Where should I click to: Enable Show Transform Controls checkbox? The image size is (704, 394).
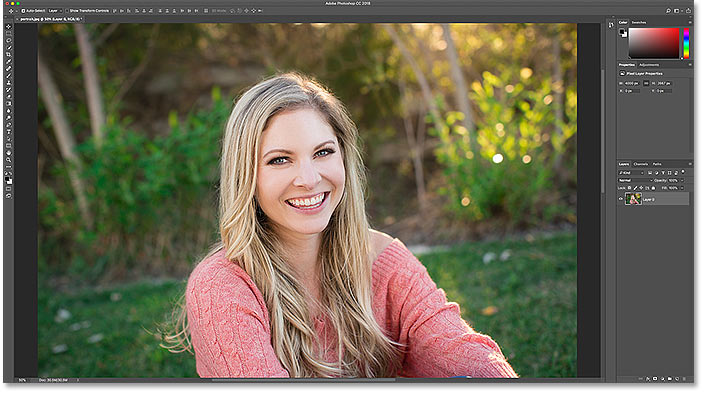point(67,11)
